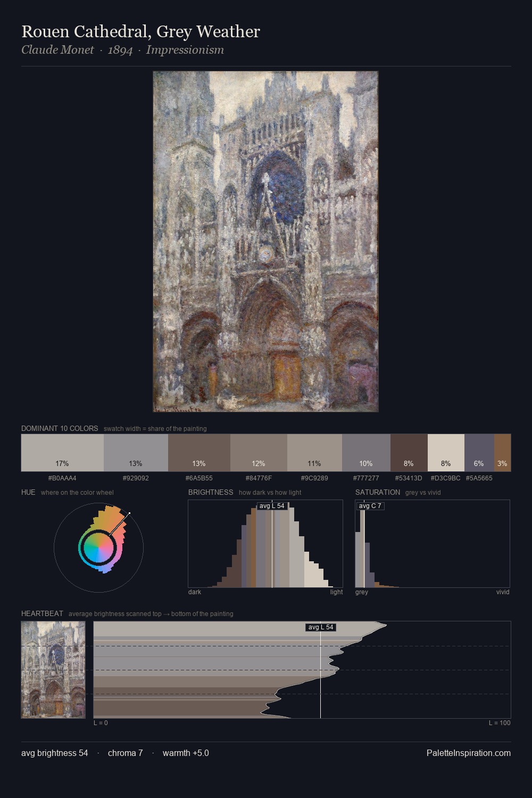
Task: Click the HEARTBEAT section heading
Action: click(x=42, y=613)
